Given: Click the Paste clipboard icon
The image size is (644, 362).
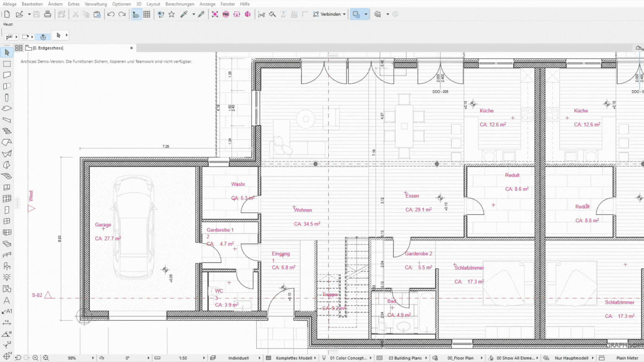Looking at the screenshot, I should click(x=97, y=14).
